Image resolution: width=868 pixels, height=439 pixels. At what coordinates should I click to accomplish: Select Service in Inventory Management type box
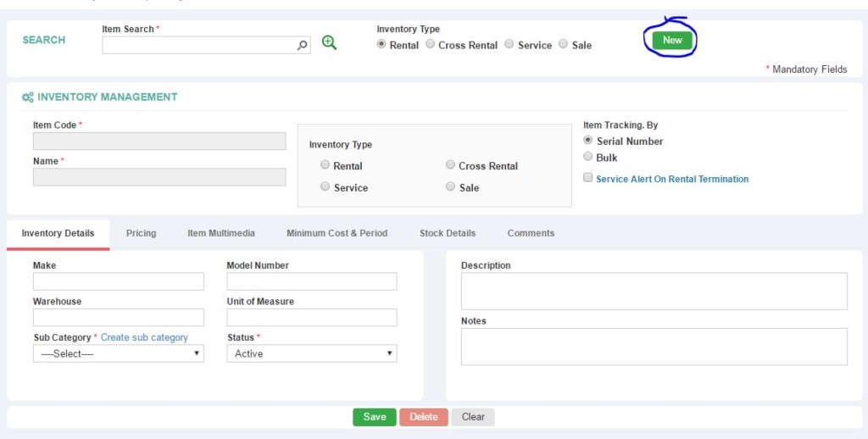(x=325, y=187)
